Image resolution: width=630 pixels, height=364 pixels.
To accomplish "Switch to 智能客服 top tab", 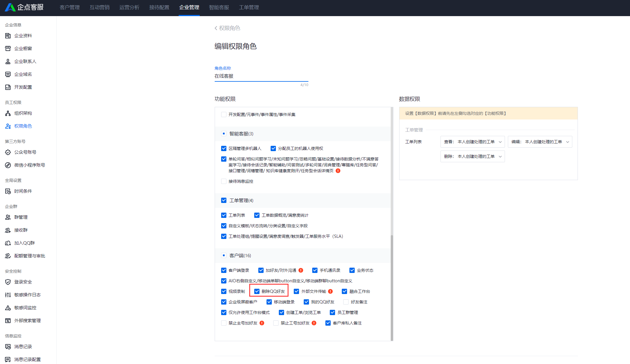I will 219,7.
